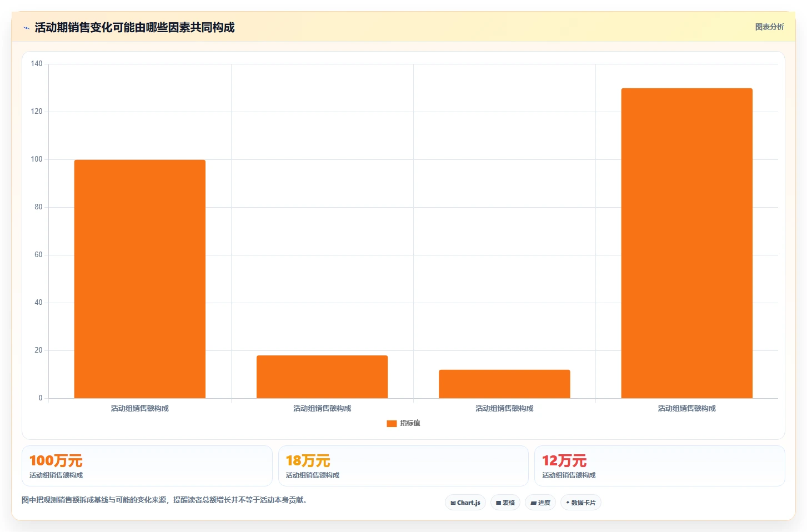Click the 活动组销售额构成 caption under 100万元
The image size is (807, 532).
[x=56, y=475]
